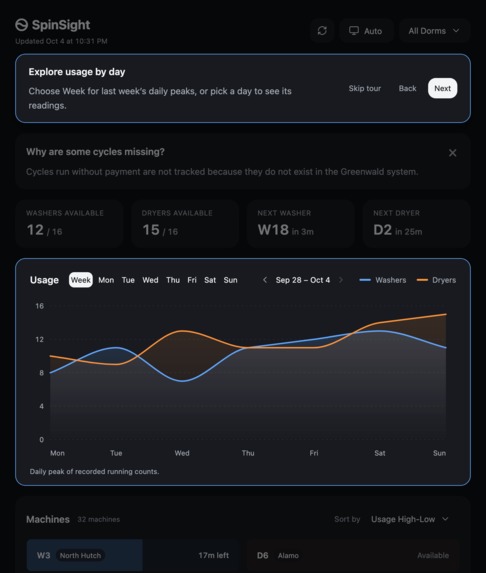Click the Dryers Available card
The height and width of the screenshot is (573, 486).
[x=185, y=223]
